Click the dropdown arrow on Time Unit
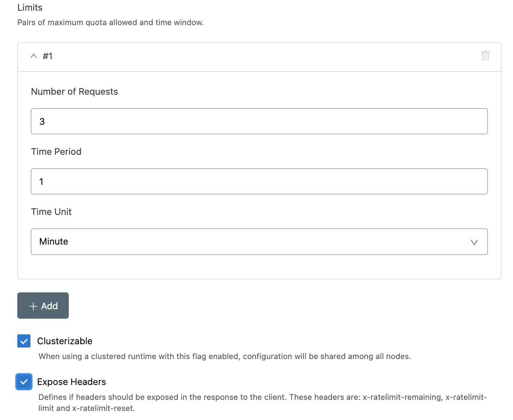This screenshot has height=420, width=513. tap(474, 242)
